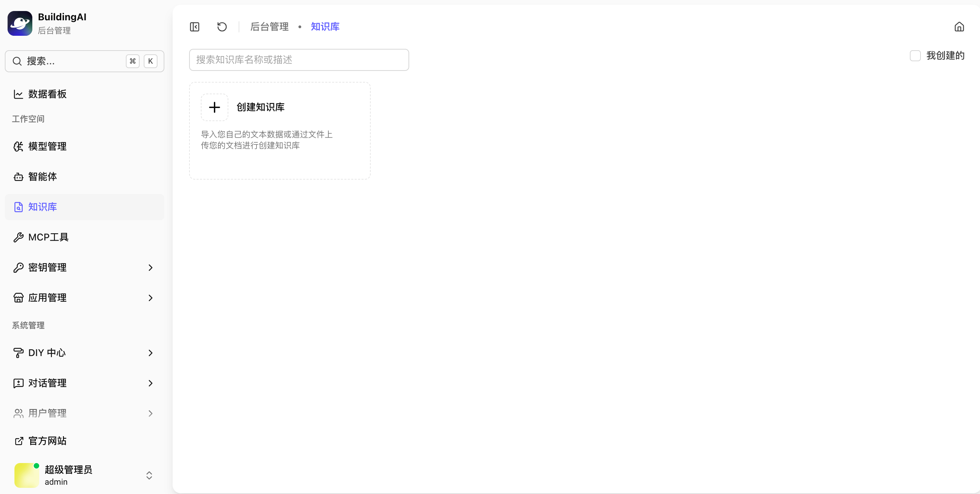The width and height of the screenshot is (980, 494).
Task: Open the 官方网站 external link
Action: 47,441
